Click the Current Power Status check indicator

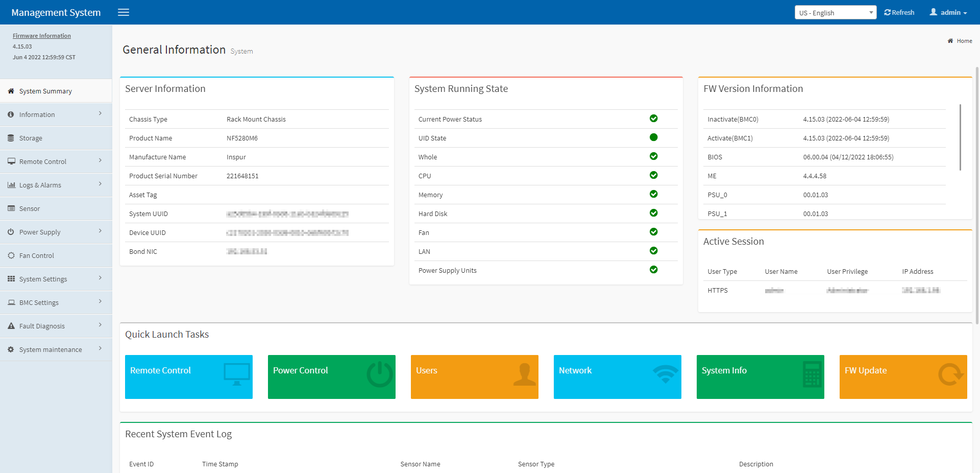coord(653,119)
